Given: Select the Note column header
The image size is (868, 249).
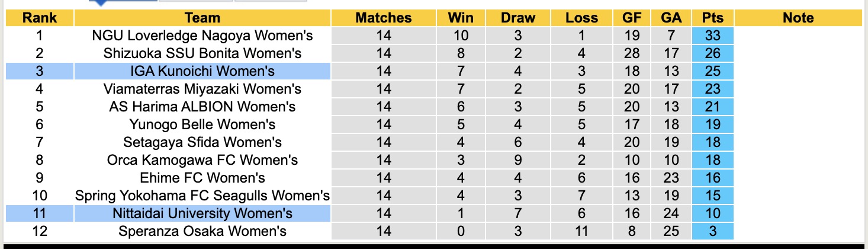Looking at the screenshot, I should (798, 18).
